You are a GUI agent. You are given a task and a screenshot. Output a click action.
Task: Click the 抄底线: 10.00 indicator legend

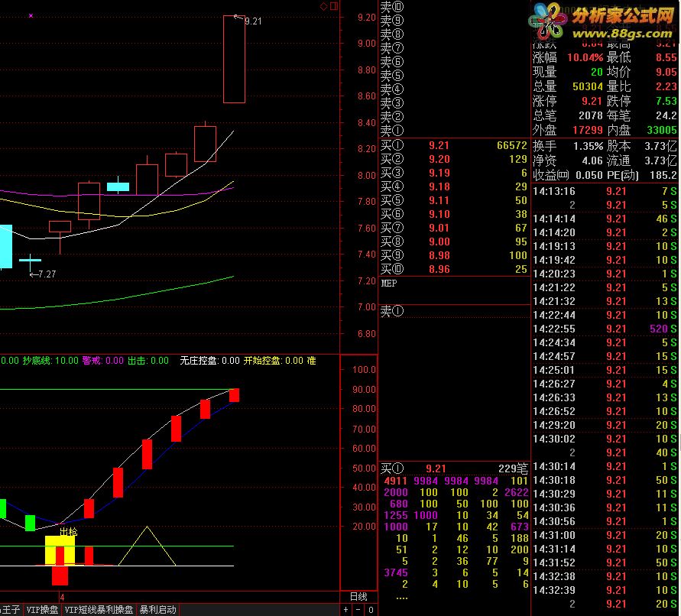50,361
